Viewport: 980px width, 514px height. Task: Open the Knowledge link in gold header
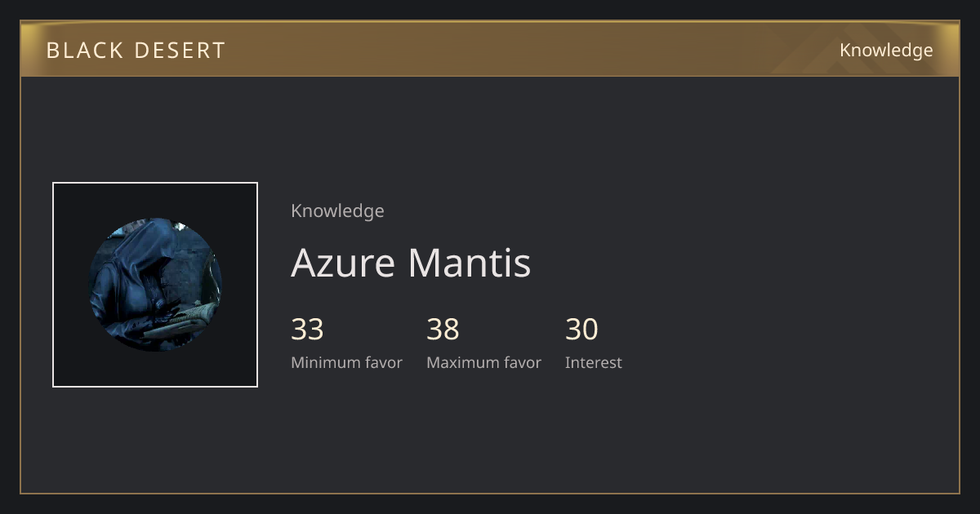point(886,51)
